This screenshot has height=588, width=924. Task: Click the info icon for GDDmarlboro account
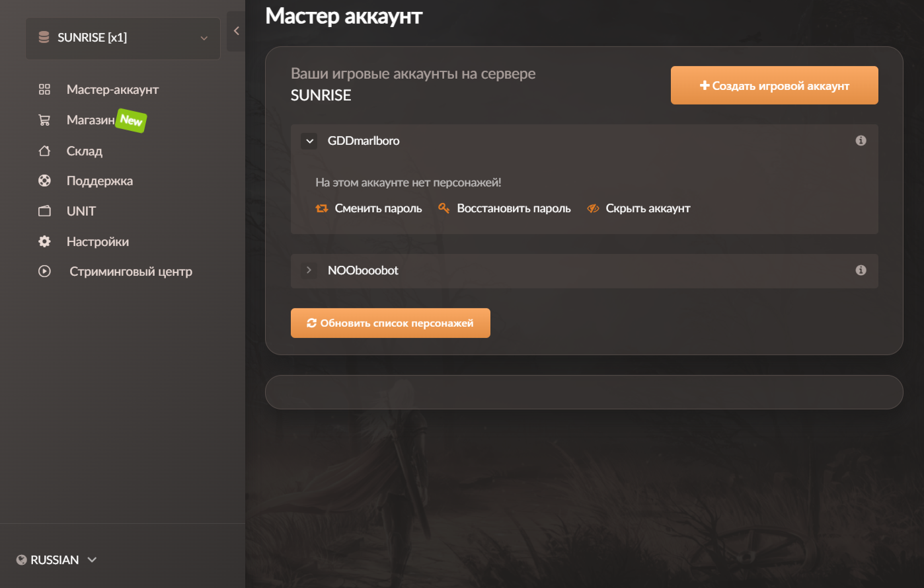[x=861, y=140]
